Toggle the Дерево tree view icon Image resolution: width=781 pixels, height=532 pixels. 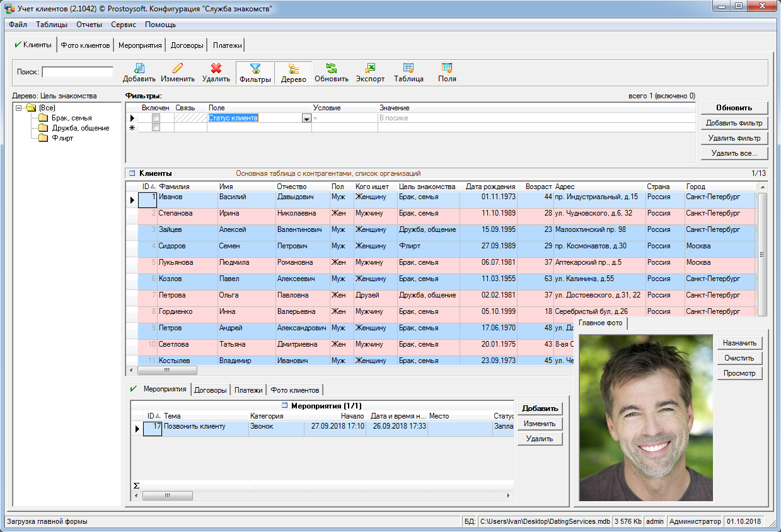point(293,69)
